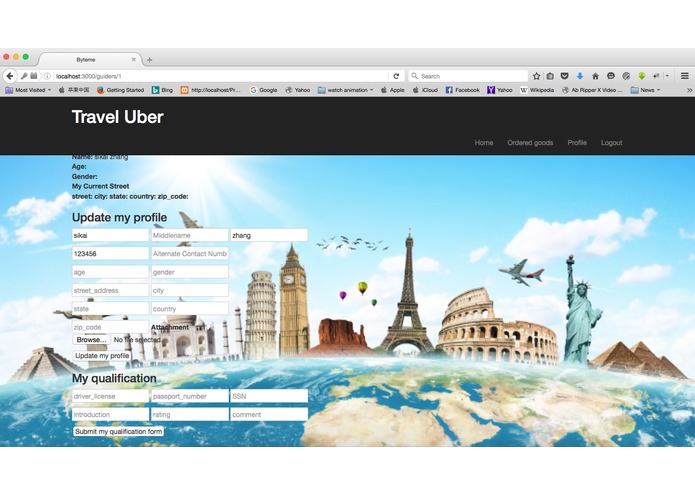Open the Ab Ripper X Video bookmark
The height and width of the screenshot is (494, 695).
pos(592,90)
